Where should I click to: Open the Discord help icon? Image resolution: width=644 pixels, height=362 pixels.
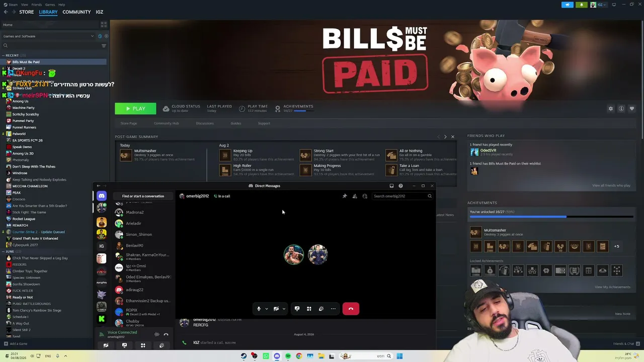[400, 186]
